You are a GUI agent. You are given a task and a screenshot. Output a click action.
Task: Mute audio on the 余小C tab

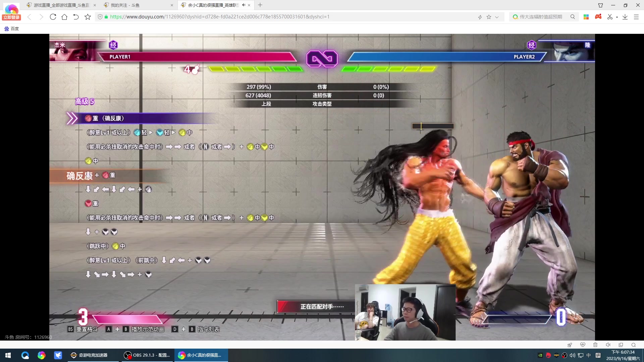(243, 5)
